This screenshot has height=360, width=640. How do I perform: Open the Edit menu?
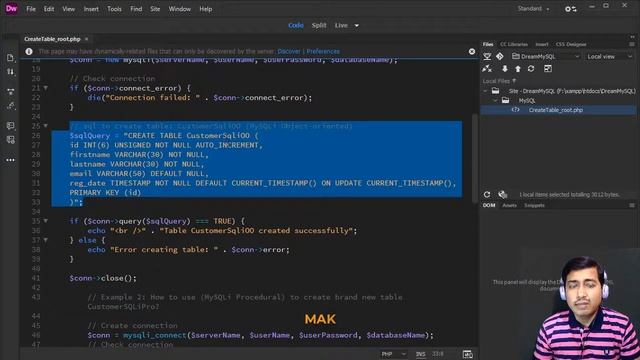click(49, 9)
